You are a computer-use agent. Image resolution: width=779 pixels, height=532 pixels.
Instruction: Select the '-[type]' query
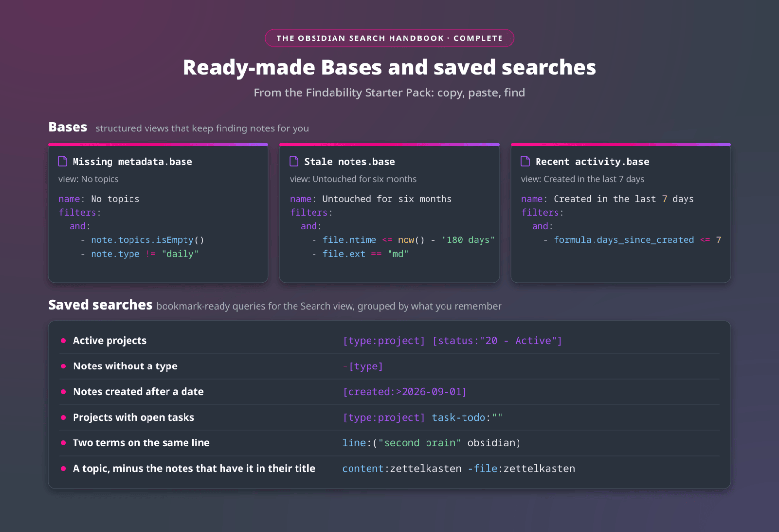(363, 366)
